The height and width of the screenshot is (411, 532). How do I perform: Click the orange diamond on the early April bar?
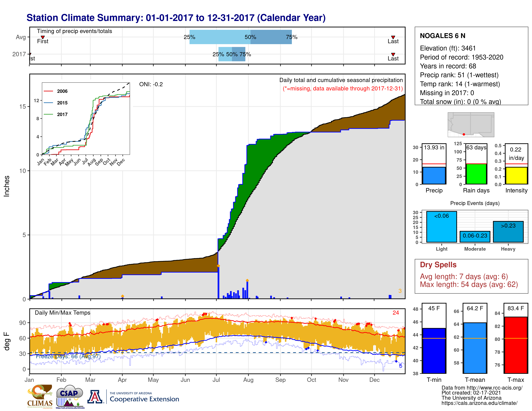123,296
